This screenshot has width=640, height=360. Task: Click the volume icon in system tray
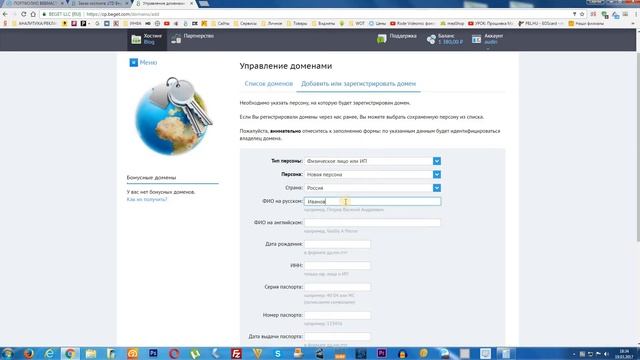pyautogui.click(x=606, y=354)
